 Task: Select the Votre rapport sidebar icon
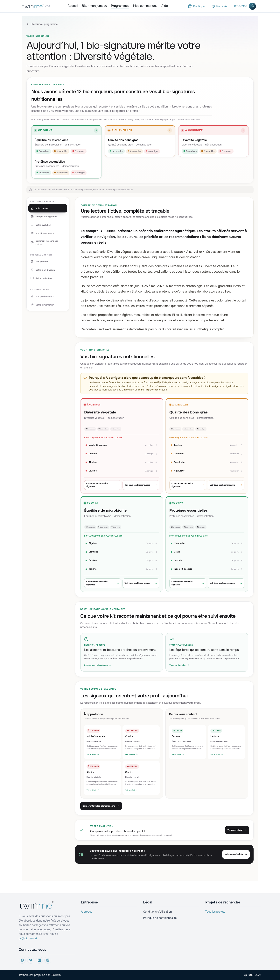point(32,208)
